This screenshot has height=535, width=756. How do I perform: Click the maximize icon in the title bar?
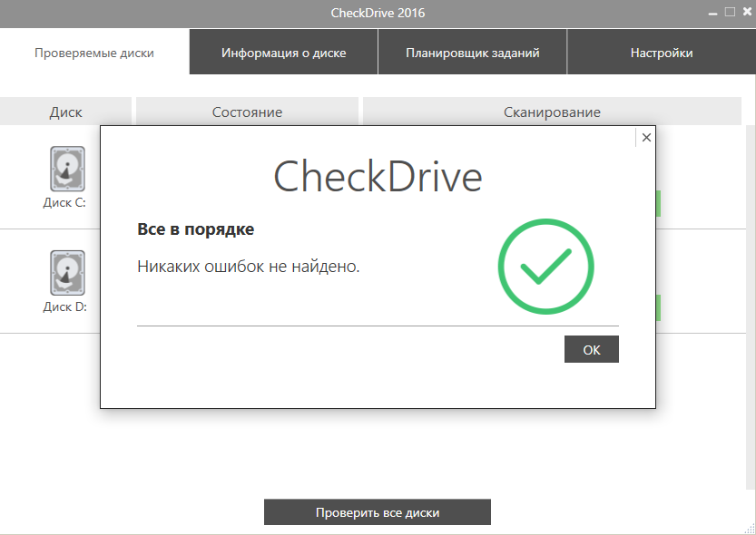731,13
